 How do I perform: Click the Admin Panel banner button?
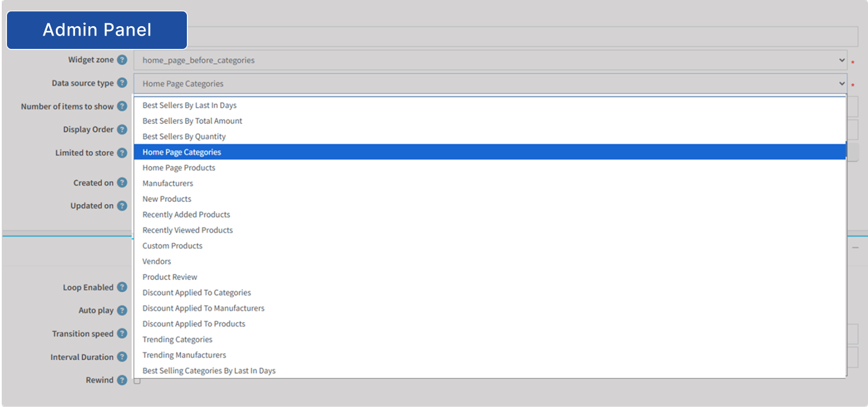pos(97,30)
